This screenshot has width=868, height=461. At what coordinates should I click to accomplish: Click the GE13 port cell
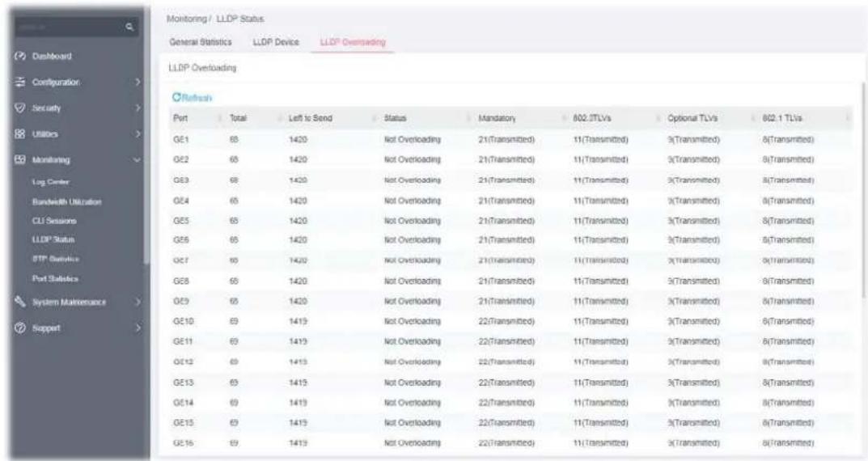[x=184, y=383]
